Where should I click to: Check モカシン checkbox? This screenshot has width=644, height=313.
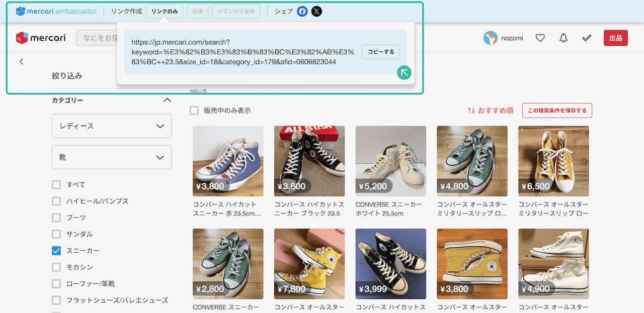56,267
